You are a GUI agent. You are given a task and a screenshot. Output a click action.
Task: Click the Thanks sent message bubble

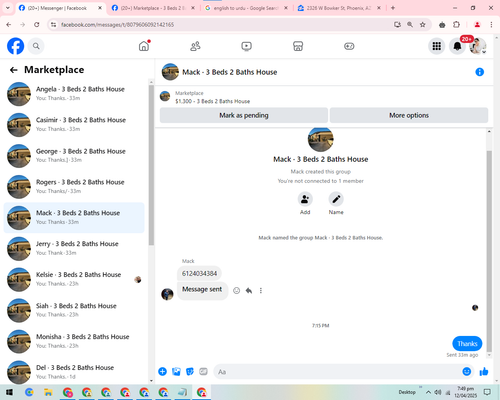(467, 344)
